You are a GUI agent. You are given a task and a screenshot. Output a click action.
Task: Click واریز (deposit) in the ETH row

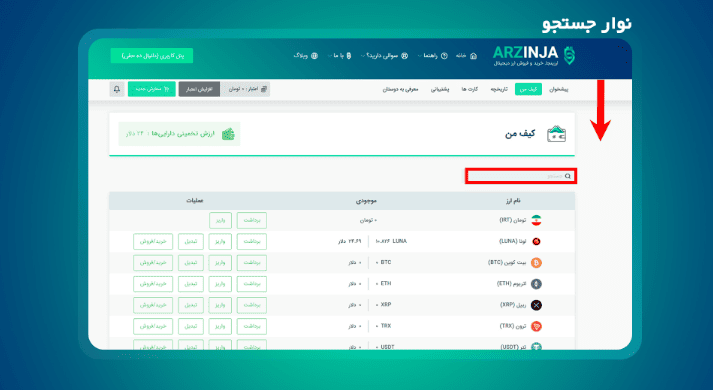(x=221, y=284)
